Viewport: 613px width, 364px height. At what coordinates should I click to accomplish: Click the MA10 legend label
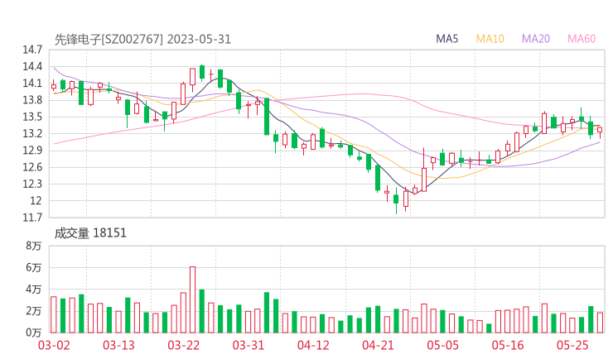[490, 39]
